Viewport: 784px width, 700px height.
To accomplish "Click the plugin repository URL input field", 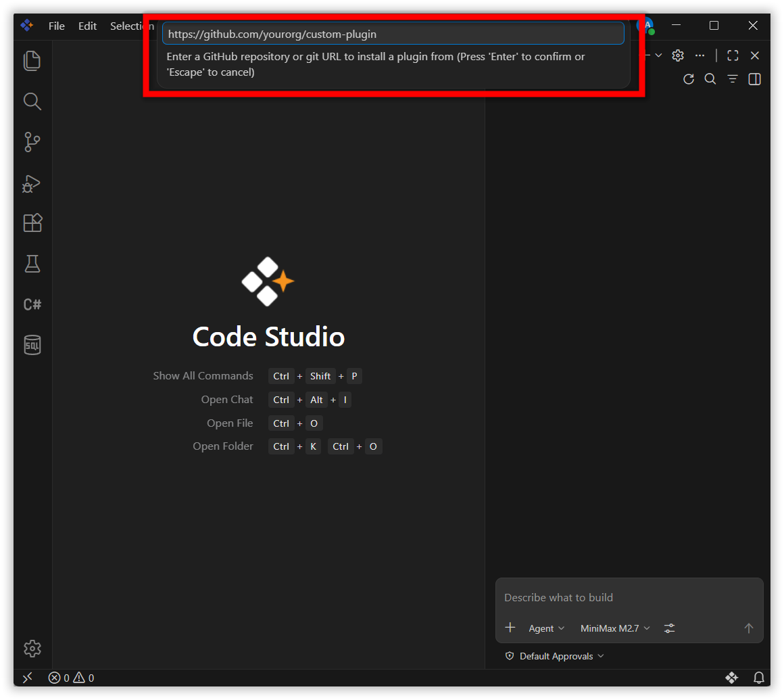I will point(393,34).
